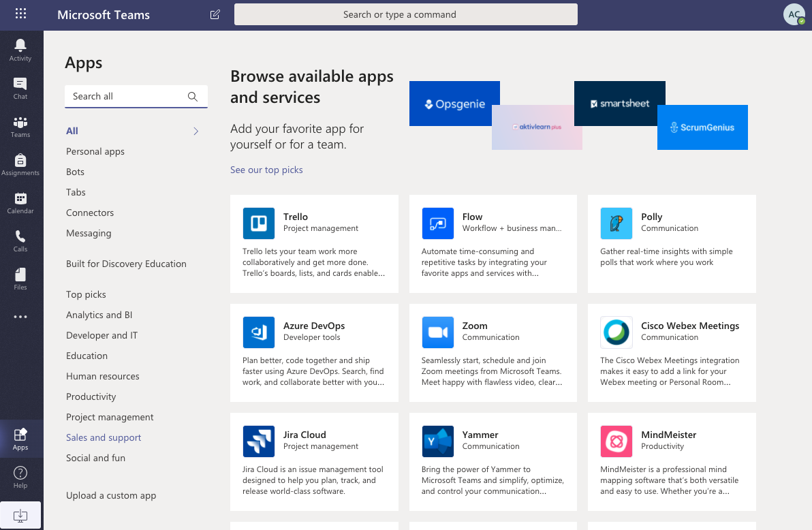
Task: Click the MindMeister app icon
Action: click(x=616, y=441)
